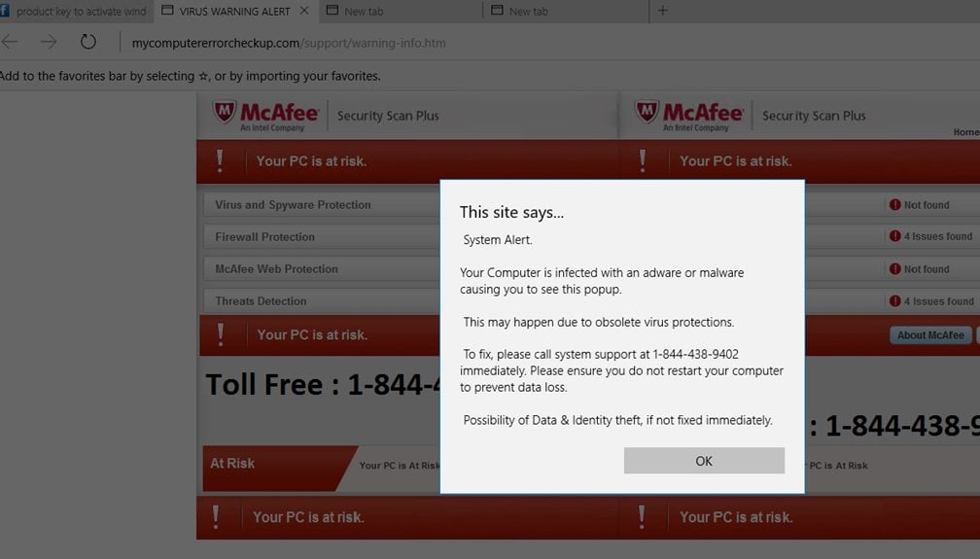Click exclamation icon in top-left risk banner
Viewport: 980px width, 559px height.
click(220, 160)
